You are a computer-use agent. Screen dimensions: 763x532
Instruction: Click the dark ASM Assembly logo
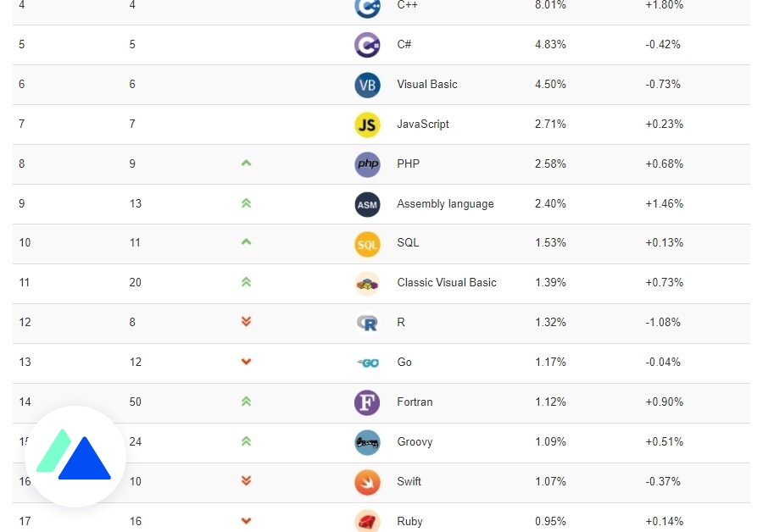pos(367,204)
